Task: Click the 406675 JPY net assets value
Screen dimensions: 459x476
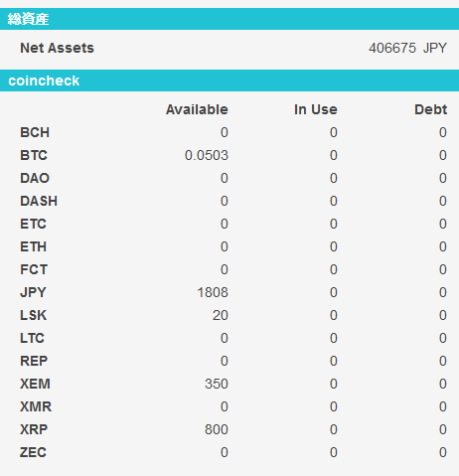Action: [407, 48]
